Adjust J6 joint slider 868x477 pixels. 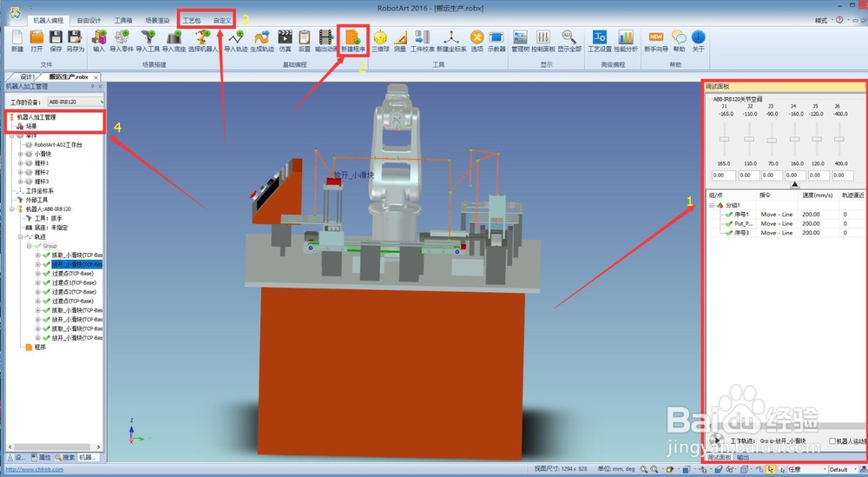click(x=839, y=139)
